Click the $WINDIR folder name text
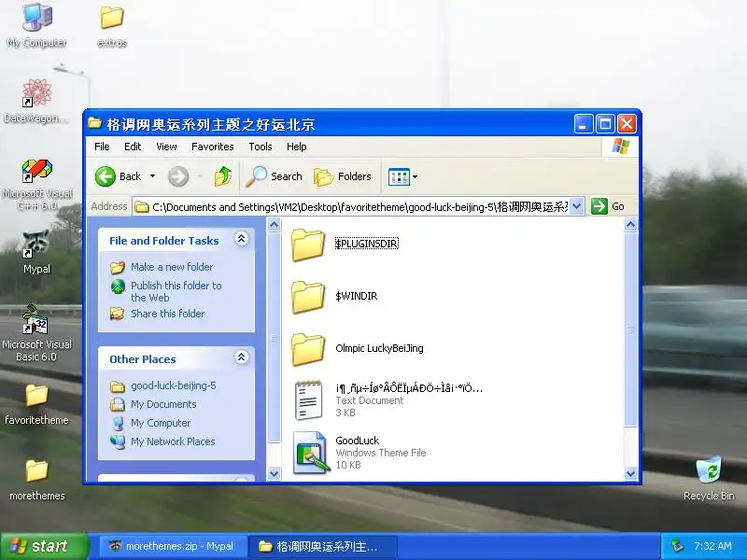 pyautogui.click(x=357, y=296)
